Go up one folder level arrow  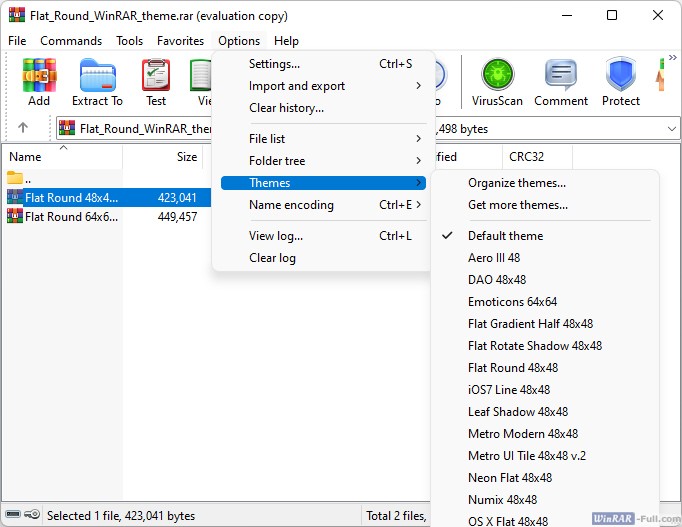pyautogui.click(x=23, y=128)
